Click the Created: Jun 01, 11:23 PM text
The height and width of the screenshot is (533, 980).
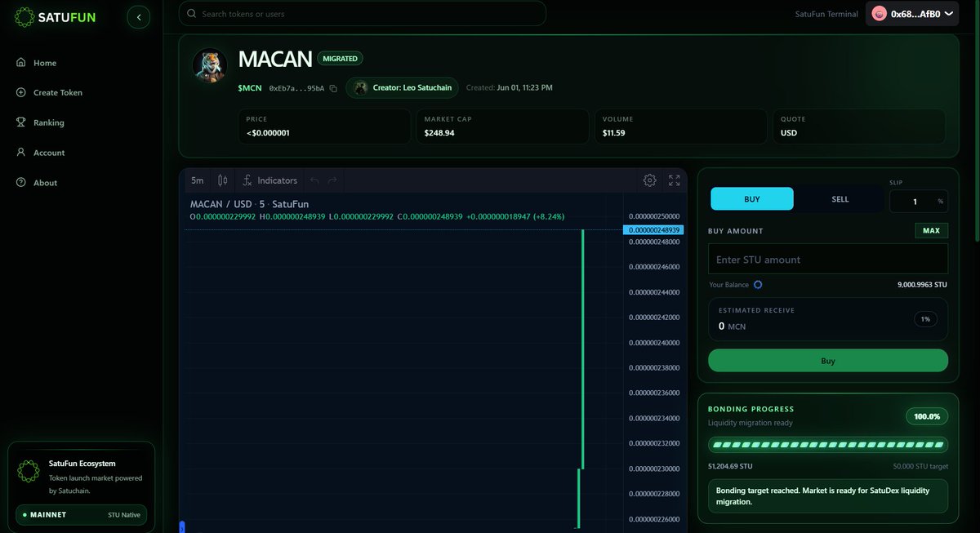(510, 87)
